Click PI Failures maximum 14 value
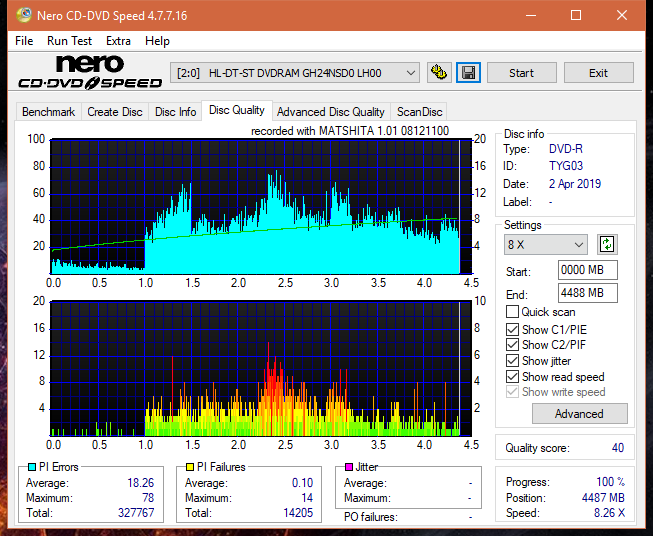 pos(307,497)
